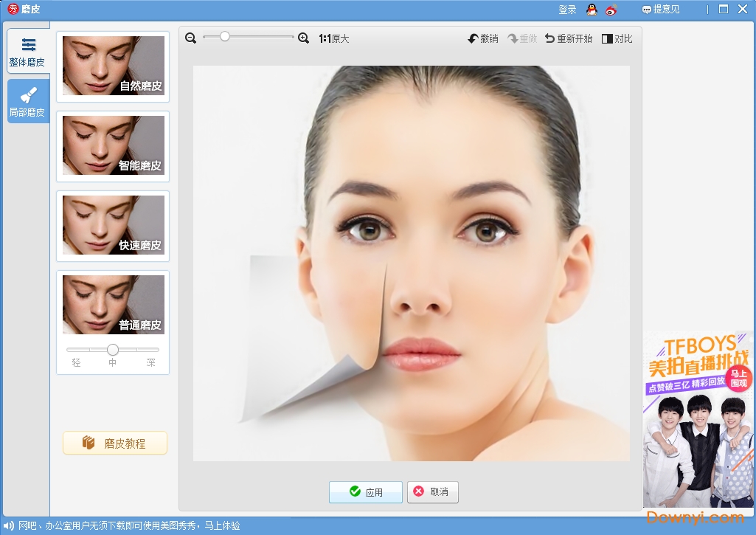This screenshot has width=756, height=535.
Task: Choose the 普通磨皮 preset thumbnail
Action: (x=113, y=305)
